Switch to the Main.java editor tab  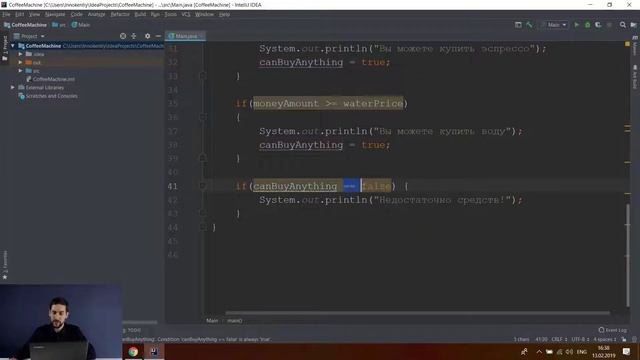(186, 36)
